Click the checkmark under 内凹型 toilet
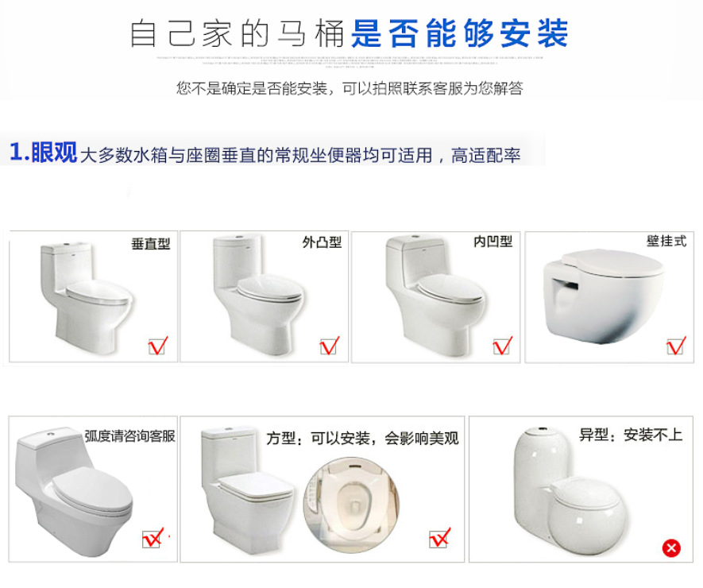Screen dimensions: 703x588 (x=502, y=346)
